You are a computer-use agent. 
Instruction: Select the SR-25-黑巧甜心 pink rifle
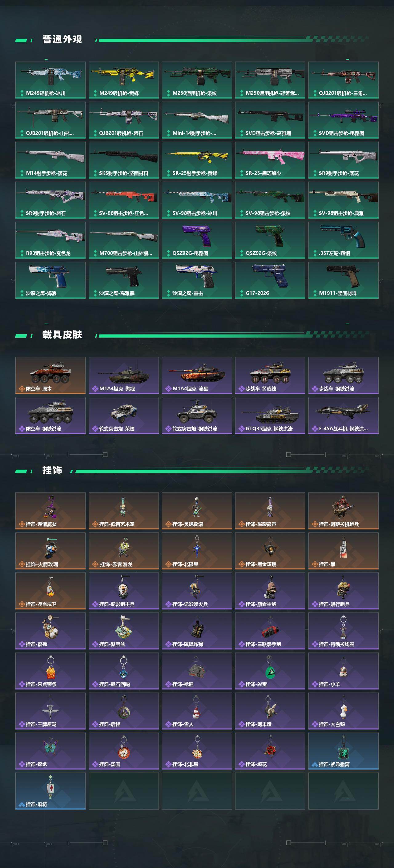(270, 160)
